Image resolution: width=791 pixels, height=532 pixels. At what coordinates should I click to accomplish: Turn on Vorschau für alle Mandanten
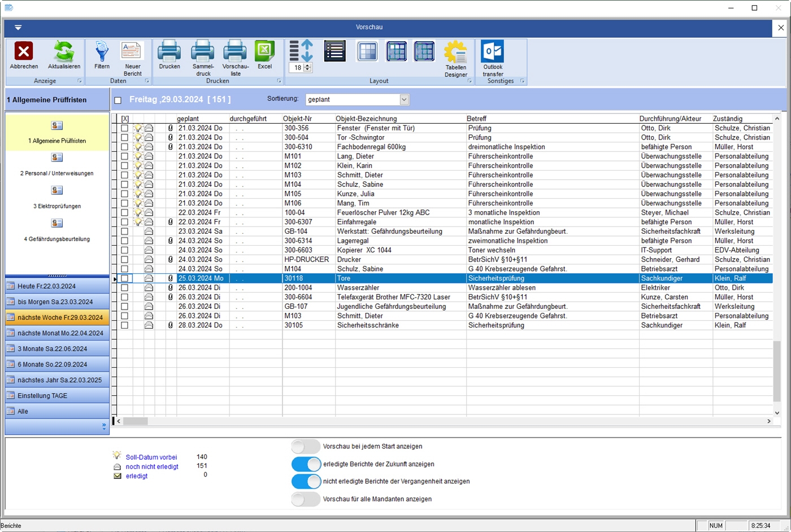click(x=306, y=499)
